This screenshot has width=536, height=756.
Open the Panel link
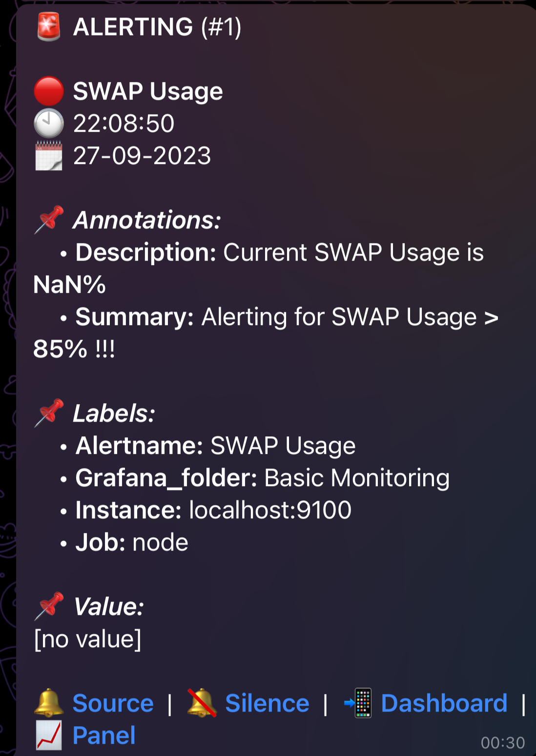(104, 734)
